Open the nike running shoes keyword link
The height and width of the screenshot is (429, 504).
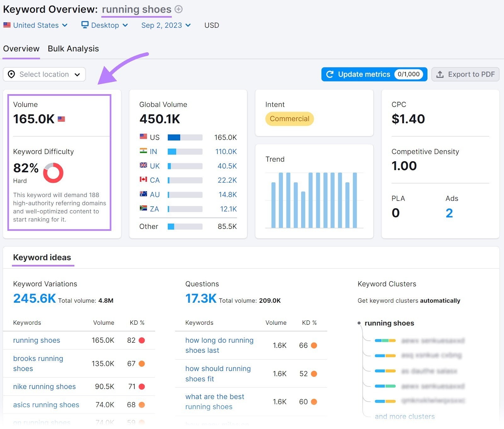point(44,386)
